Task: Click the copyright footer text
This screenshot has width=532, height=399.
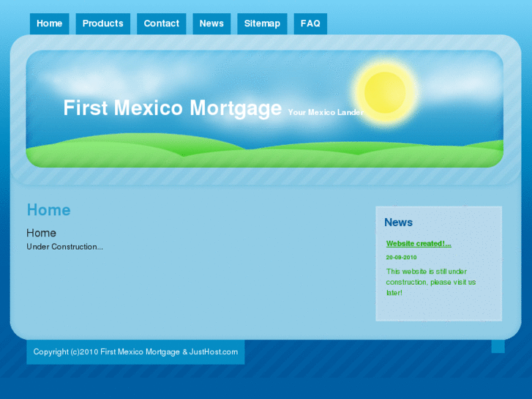Action: point(135,352)
